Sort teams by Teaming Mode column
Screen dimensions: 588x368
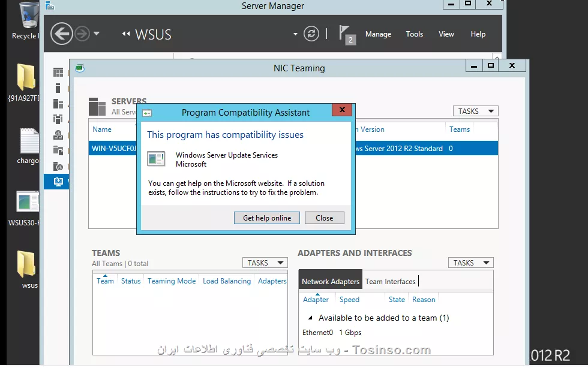pyautogui.click(x=172, y=281)
